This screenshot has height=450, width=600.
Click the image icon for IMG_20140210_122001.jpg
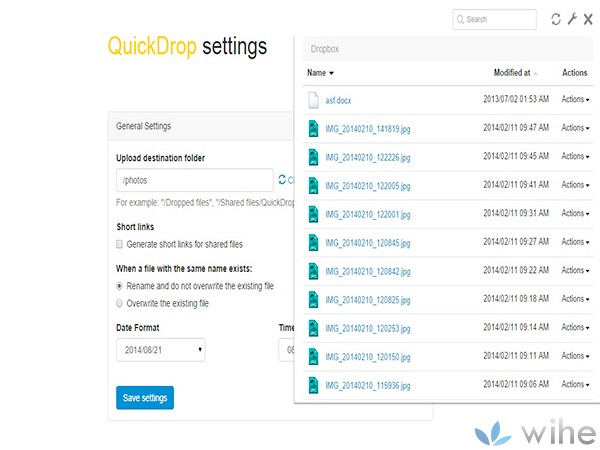coord(313,214)
